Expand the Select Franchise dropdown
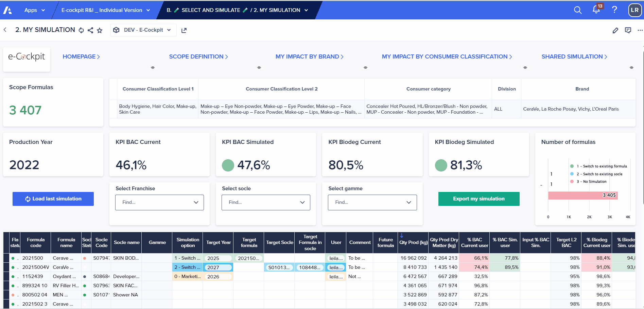 159,202
